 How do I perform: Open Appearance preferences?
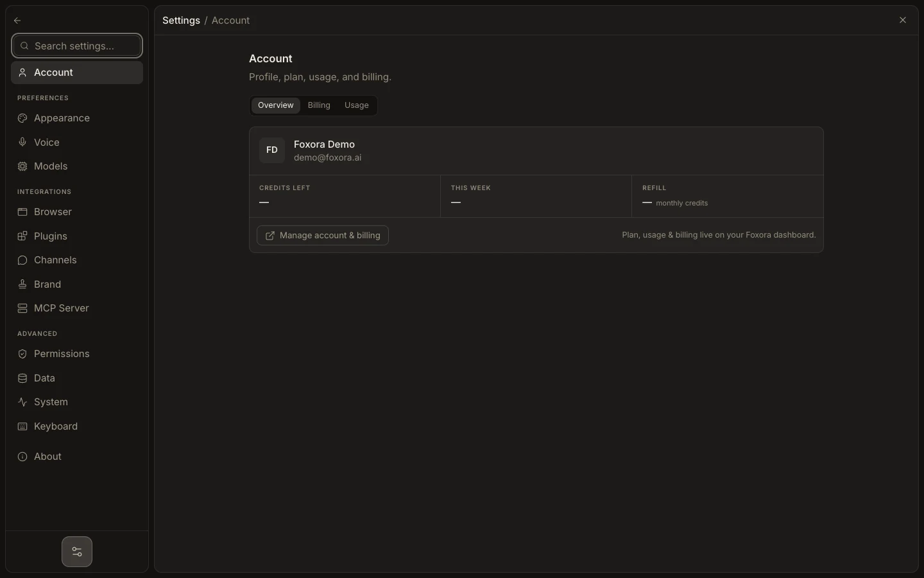pos(77,118)
